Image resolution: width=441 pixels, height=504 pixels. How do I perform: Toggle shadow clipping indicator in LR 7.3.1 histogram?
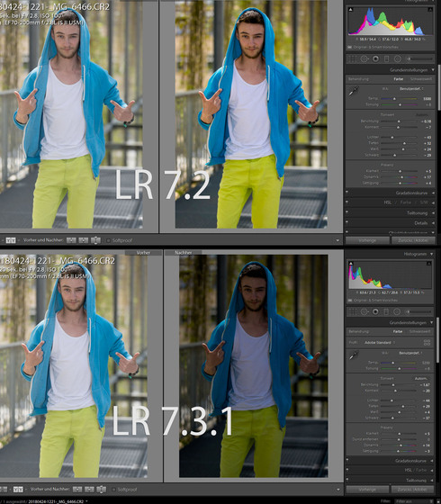pos(351,263)
